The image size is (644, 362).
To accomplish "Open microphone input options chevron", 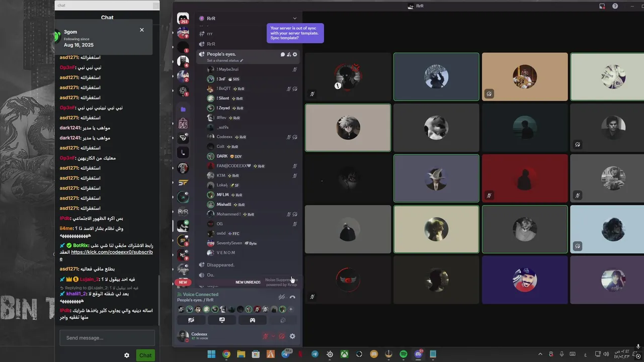I will [273, 336].
